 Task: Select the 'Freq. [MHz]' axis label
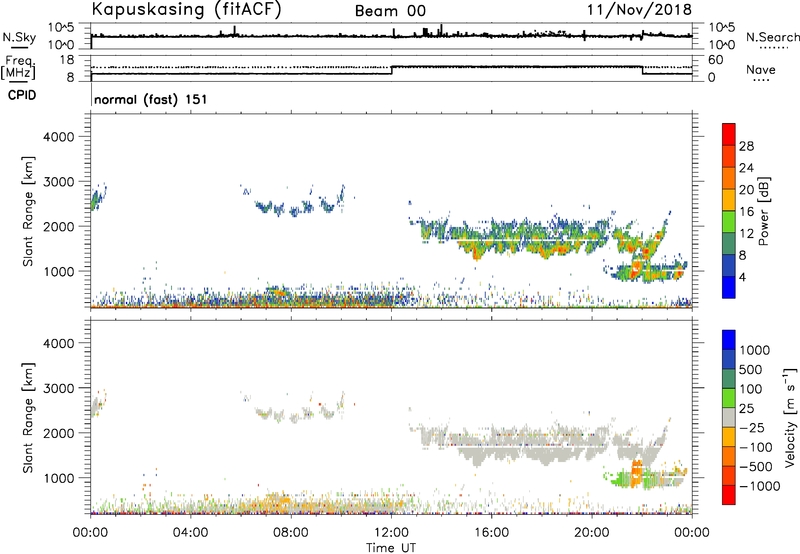point(19,68)
